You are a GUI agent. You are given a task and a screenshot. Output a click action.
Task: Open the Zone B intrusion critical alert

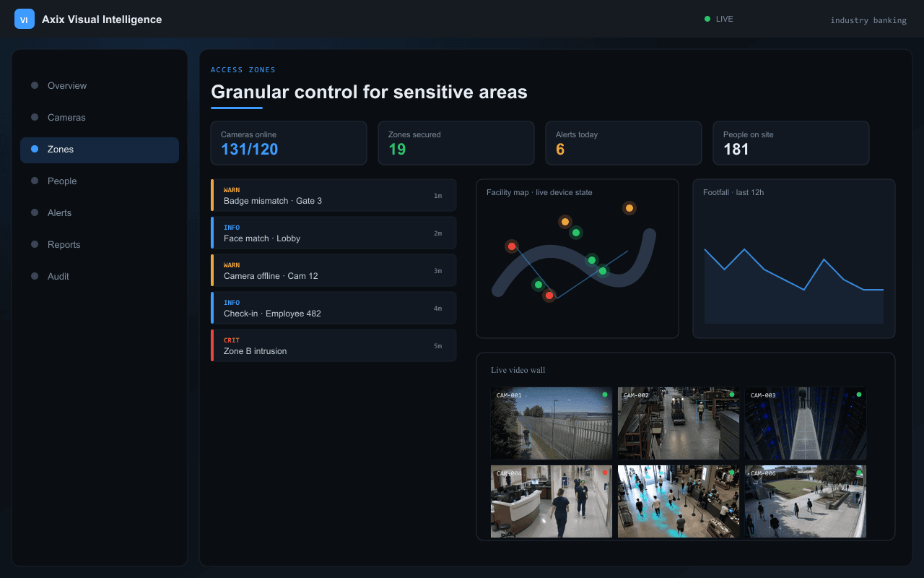pyautogui.click(x=334, y=345)
